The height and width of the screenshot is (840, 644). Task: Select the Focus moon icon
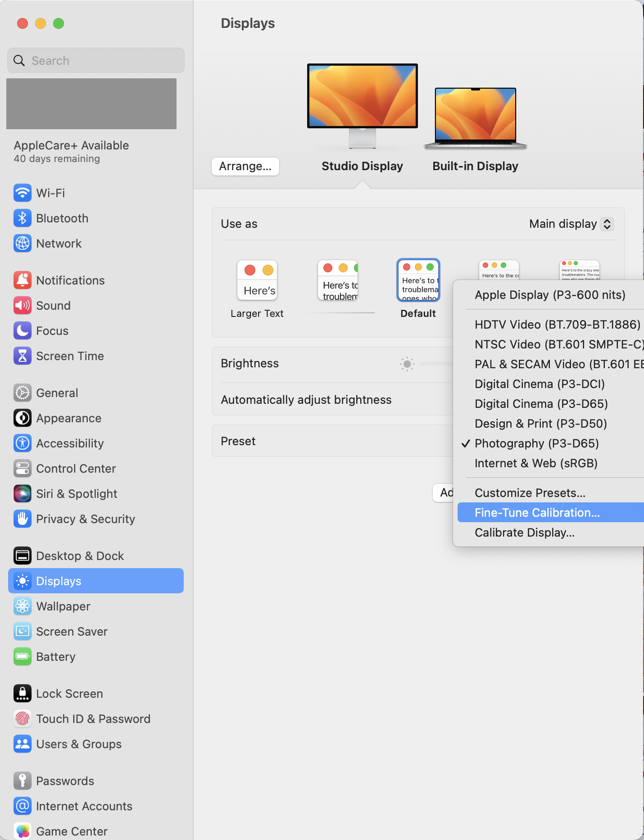point(23,331)
